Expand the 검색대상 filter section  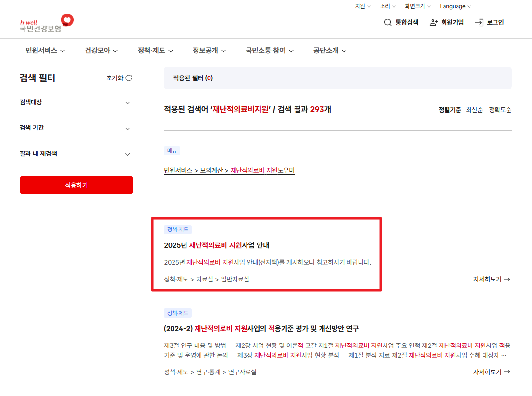(76, 102)
